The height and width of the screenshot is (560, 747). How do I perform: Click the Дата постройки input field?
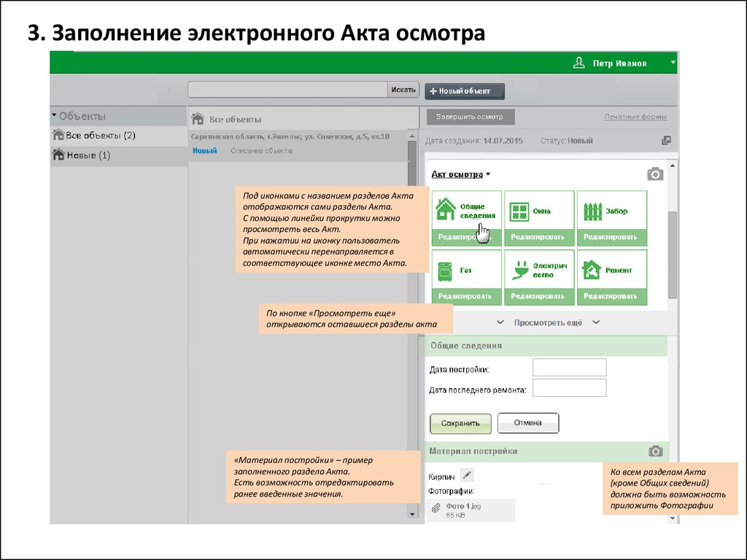coord(569,367)
